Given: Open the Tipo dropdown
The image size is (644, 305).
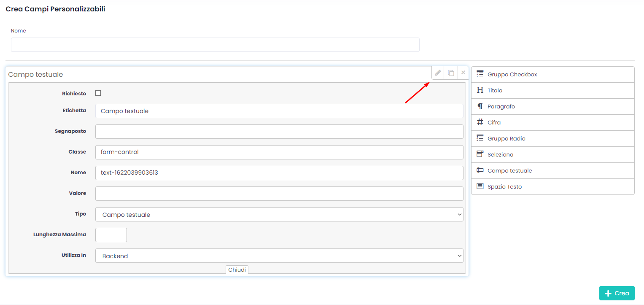Looking at the screenshot, I should tap(279, 215).
